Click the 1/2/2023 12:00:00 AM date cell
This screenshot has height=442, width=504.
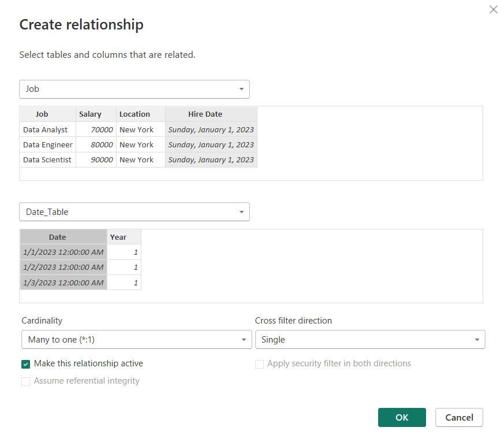tap(64, 268)
